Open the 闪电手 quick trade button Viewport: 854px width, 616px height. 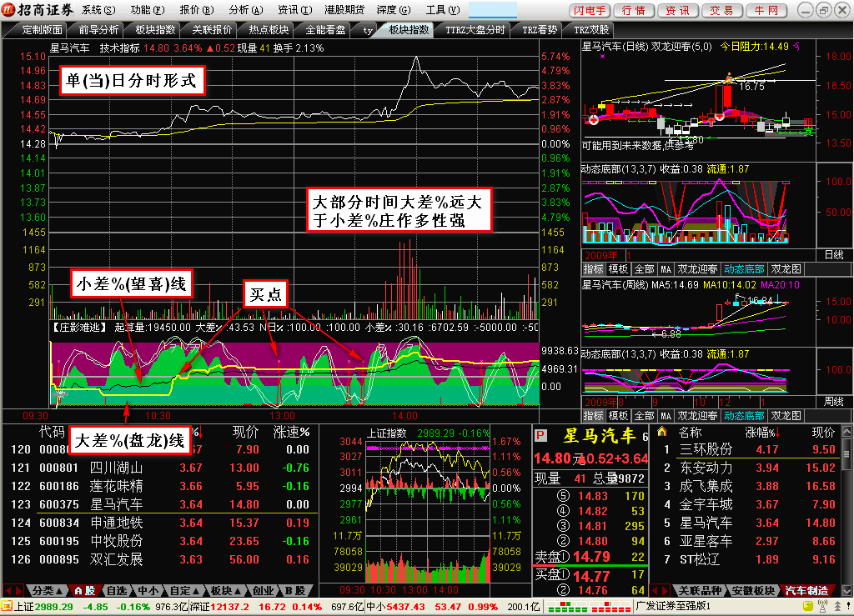click(x=590, y=10)
